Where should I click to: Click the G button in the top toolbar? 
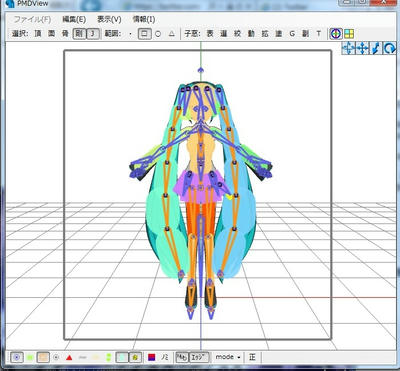click(x=292, y=34)
